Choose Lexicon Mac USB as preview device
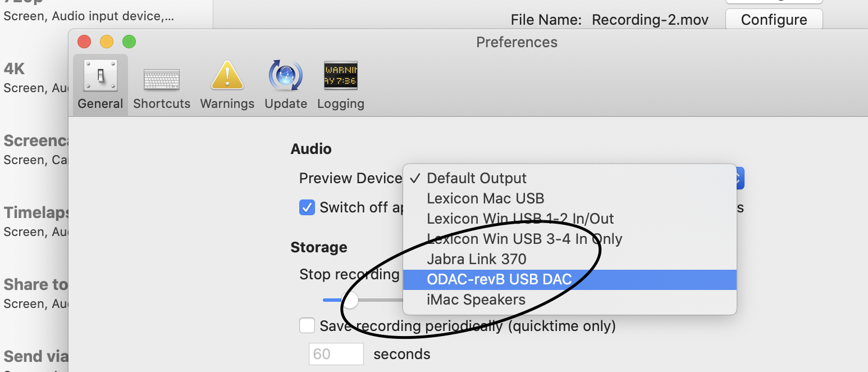868x372 pixels. click(485, 198)
